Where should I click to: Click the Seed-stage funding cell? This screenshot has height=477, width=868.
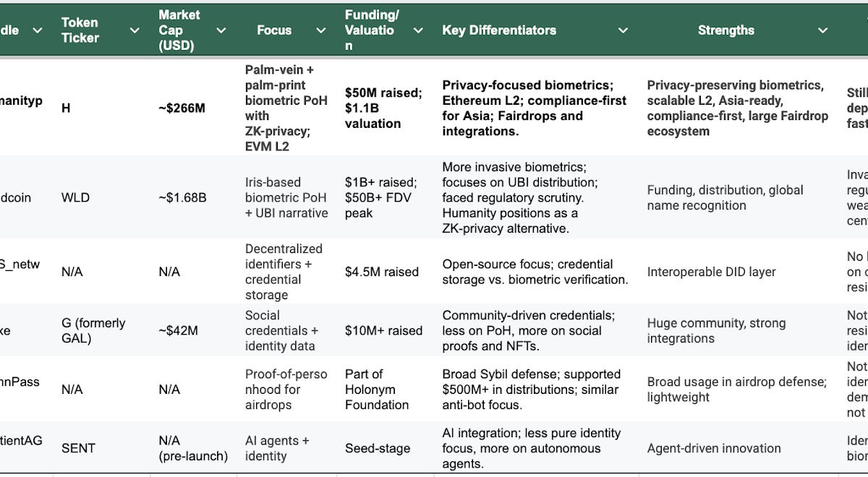pos(378,448)
